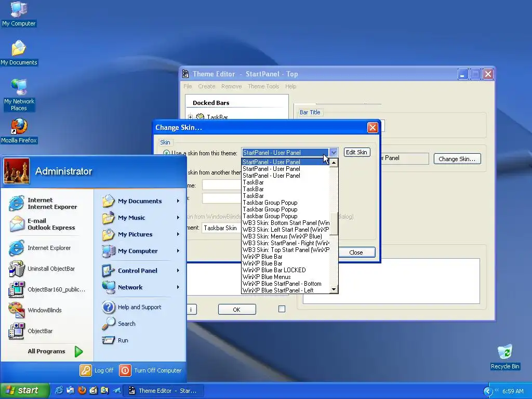Viewport: 532px width, 399px height.
Task: Open the Remove menu in Theme Editor
Action: [231, 87]
